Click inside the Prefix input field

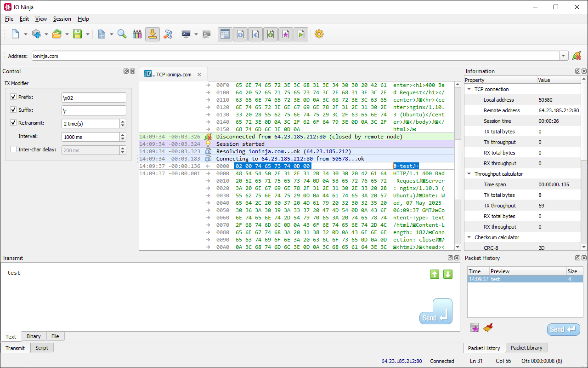[x=94, y=98]
